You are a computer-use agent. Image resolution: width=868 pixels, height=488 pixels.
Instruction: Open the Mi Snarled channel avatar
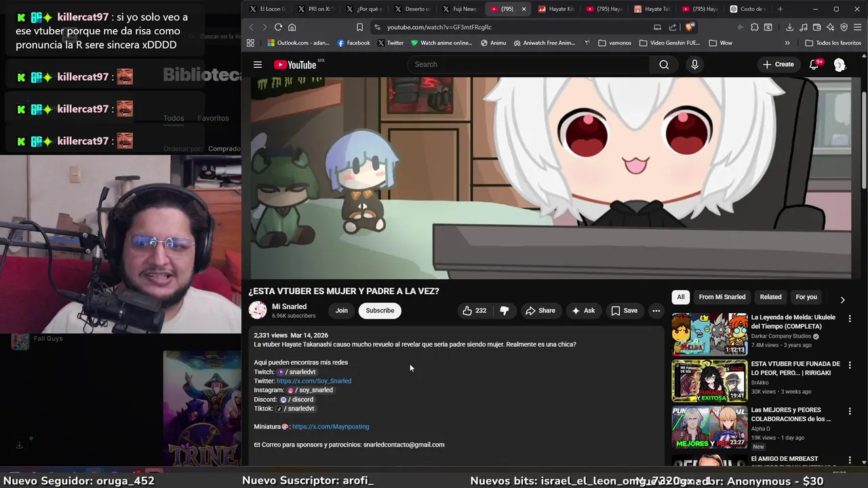point(258,310)
